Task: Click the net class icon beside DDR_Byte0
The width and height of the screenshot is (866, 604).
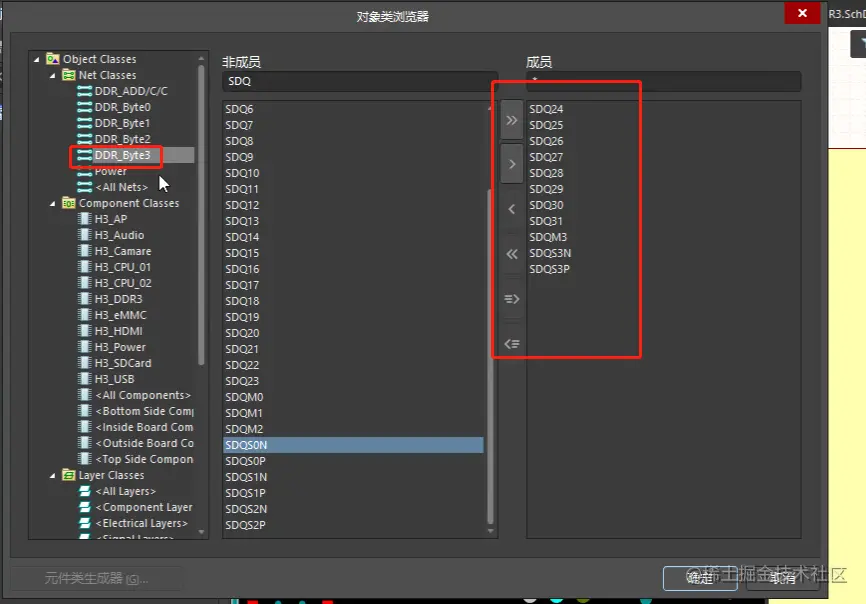Action: [82, 107]
